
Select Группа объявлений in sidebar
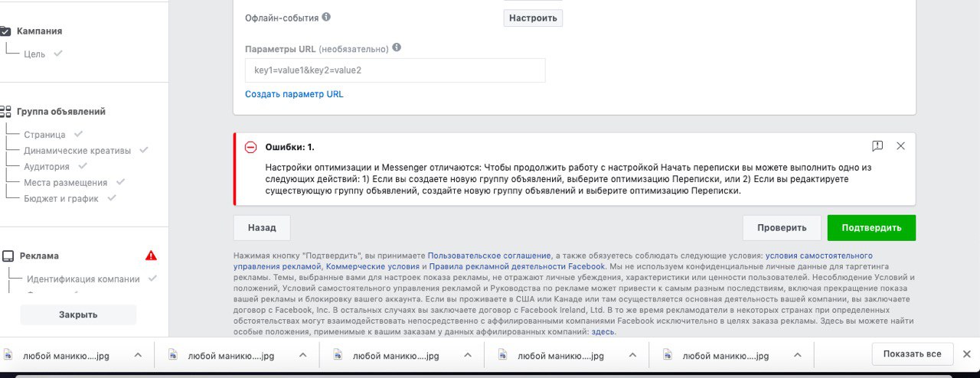pyautogui.click(x=61, y=112)
